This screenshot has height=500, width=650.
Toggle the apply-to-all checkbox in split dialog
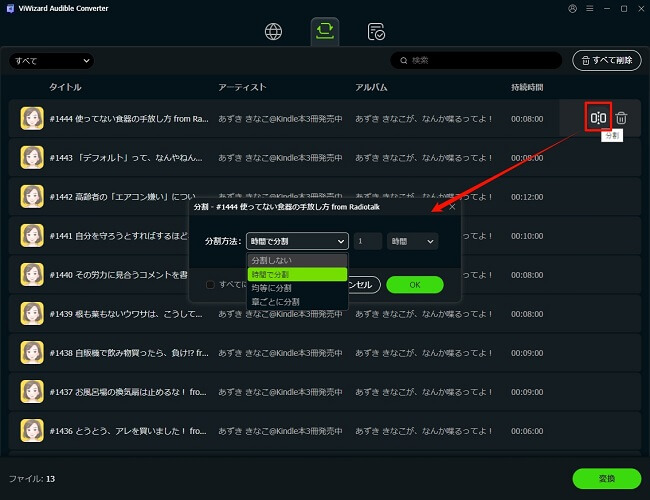pos(210,284)
